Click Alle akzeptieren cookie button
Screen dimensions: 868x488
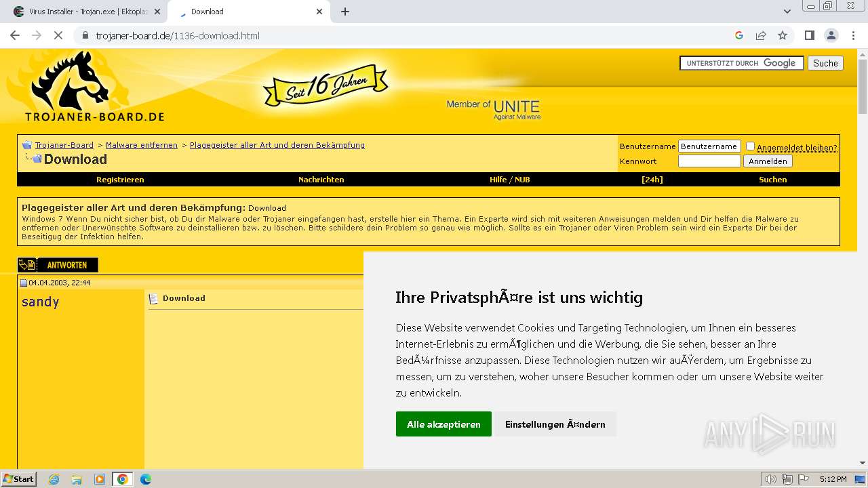[443, 424]
